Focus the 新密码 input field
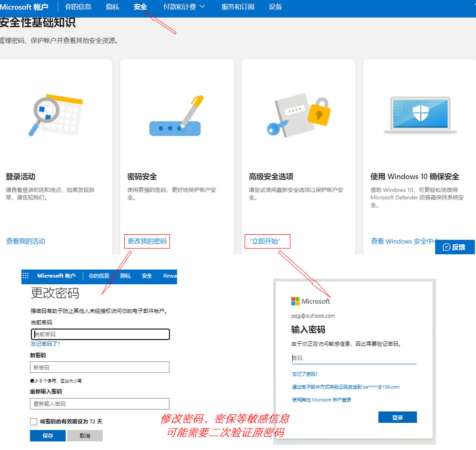Image resolution: width=476 pixels, height=450 pixels. tap(99, 367)
